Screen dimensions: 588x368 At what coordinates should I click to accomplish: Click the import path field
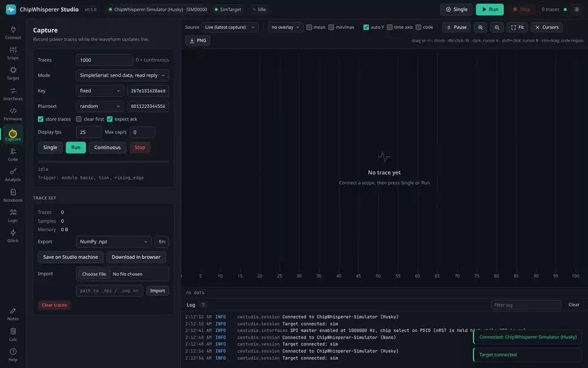click(x=110, y=291)
